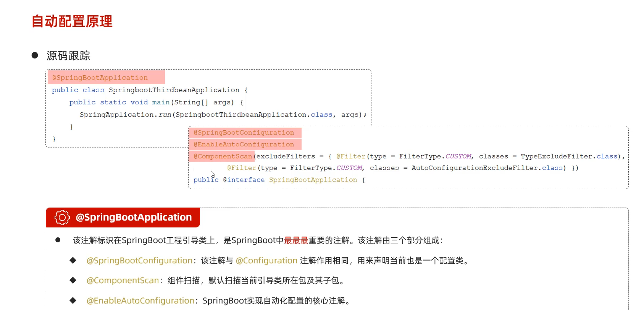The image size is (644, 310).
Task: Click TypeExcludeFilter.class in the code
Action: (x=569, y=156)
